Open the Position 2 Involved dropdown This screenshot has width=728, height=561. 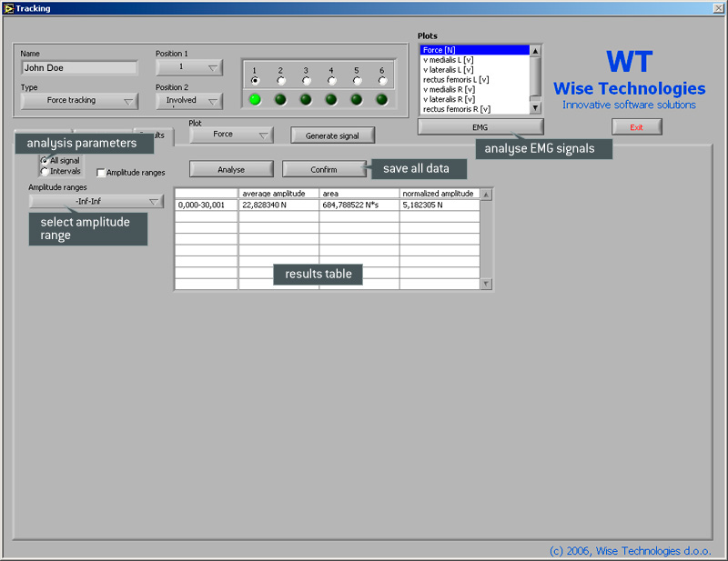(x=189, y=101)
